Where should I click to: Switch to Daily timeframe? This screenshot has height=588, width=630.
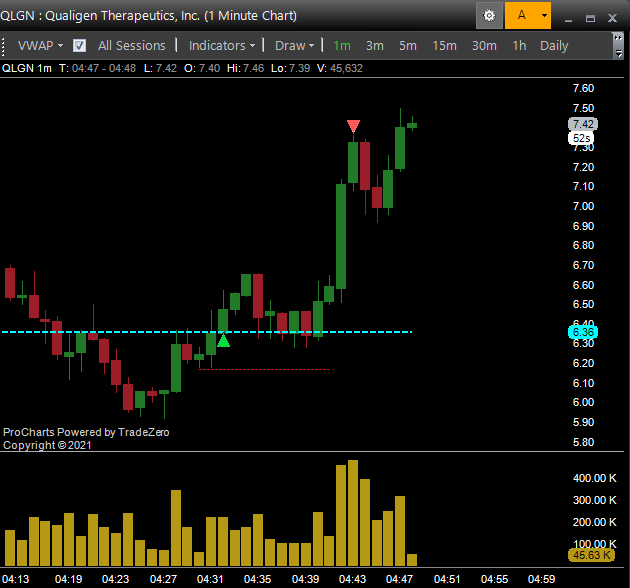554,45
